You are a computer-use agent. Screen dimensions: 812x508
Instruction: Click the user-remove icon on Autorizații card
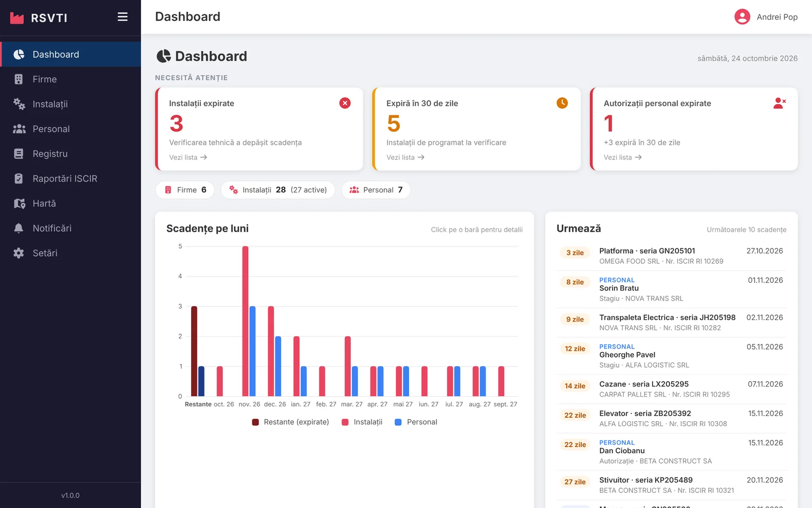(780, 103)
